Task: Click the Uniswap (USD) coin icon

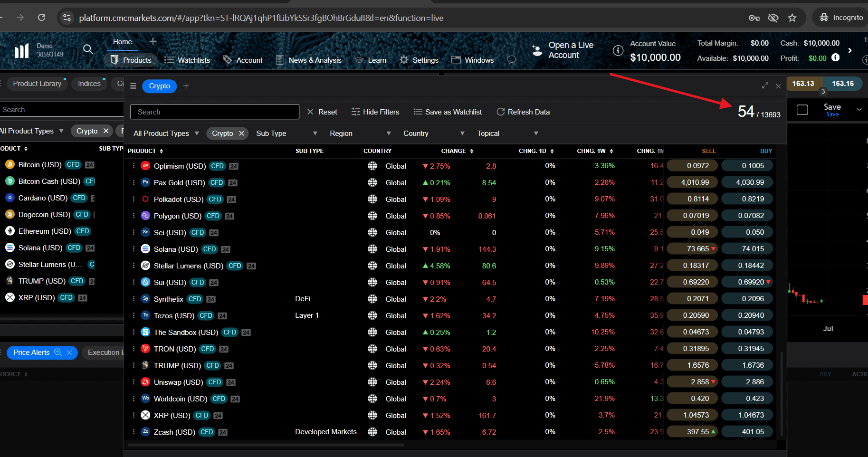Action: 145,382
